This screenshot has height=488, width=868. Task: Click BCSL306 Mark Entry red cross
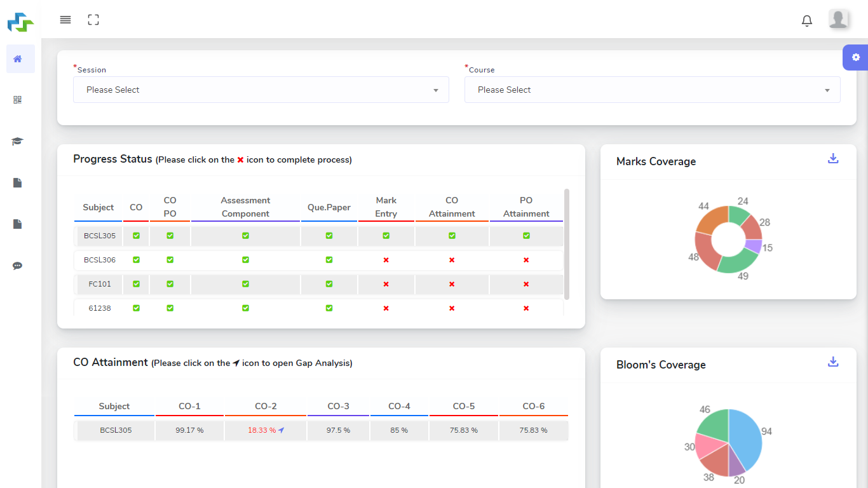coord(386,260)
